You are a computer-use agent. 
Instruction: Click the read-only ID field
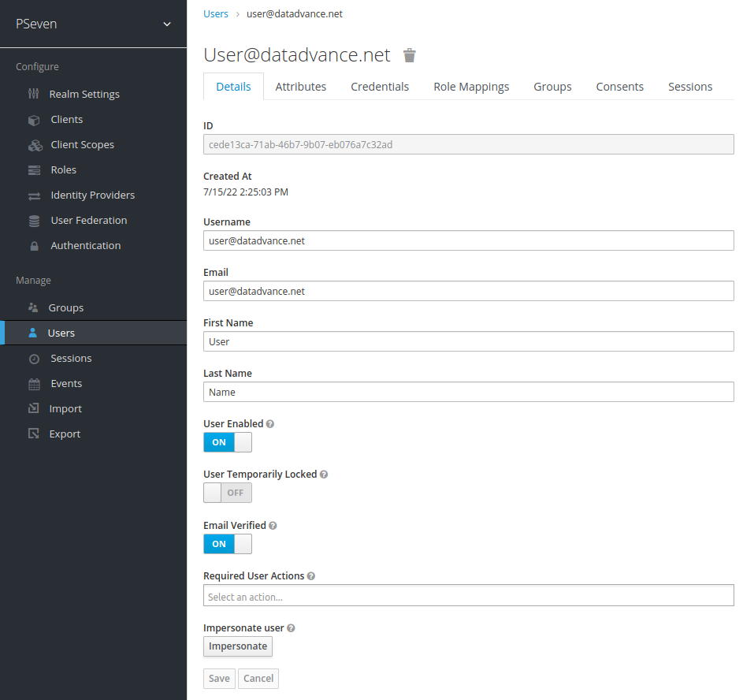[468, 144]
